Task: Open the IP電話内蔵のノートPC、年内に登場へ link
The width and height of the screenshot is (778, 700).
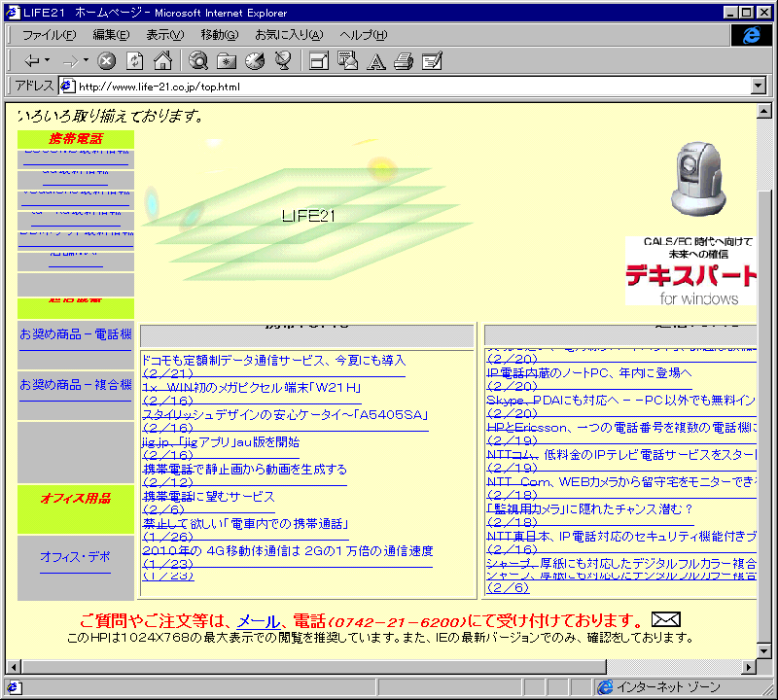Action: click(589, 373)
